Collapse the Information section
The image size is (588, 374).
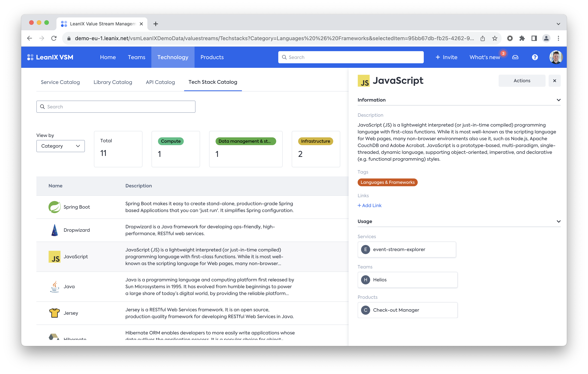click(558, 100)
